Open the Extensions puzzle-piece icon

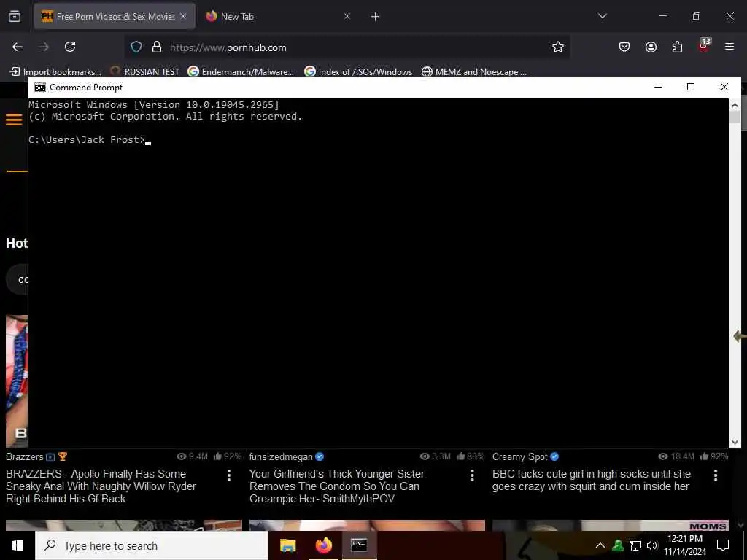point(677,47)
